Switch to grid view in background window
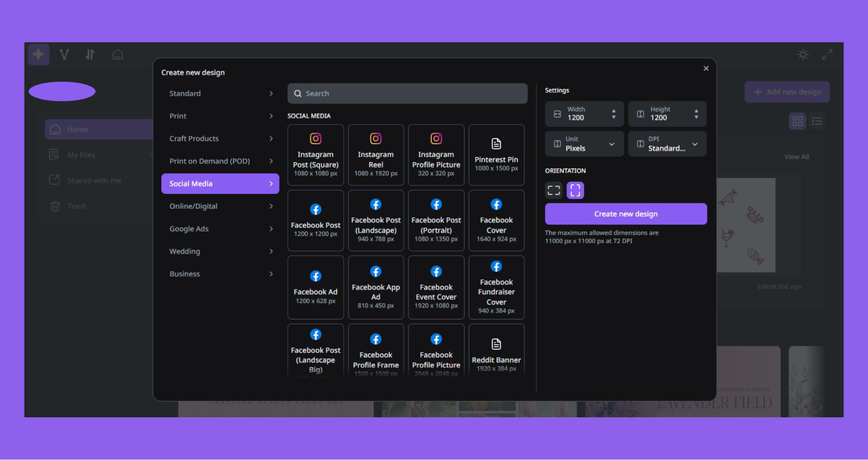868x460 pixels. [797, 121]
